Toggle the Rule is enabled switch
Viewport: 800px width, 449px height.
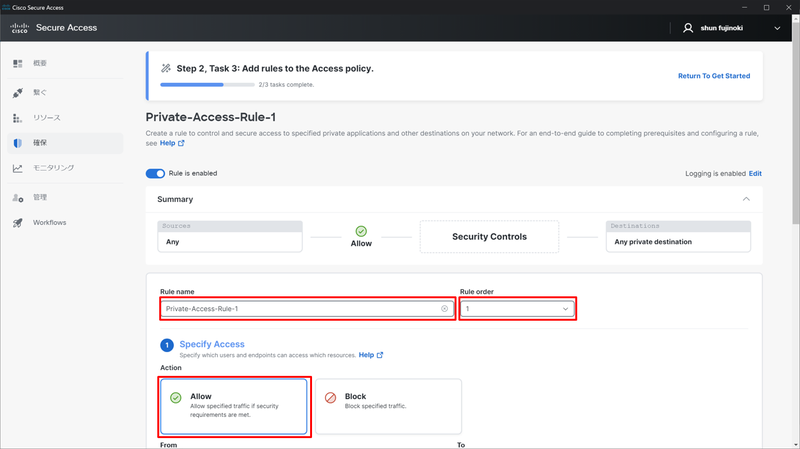point(155,173)
